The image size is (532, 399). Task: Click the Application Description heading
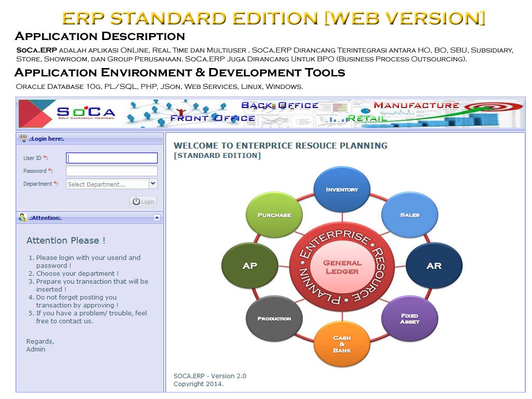pos(100,36)
